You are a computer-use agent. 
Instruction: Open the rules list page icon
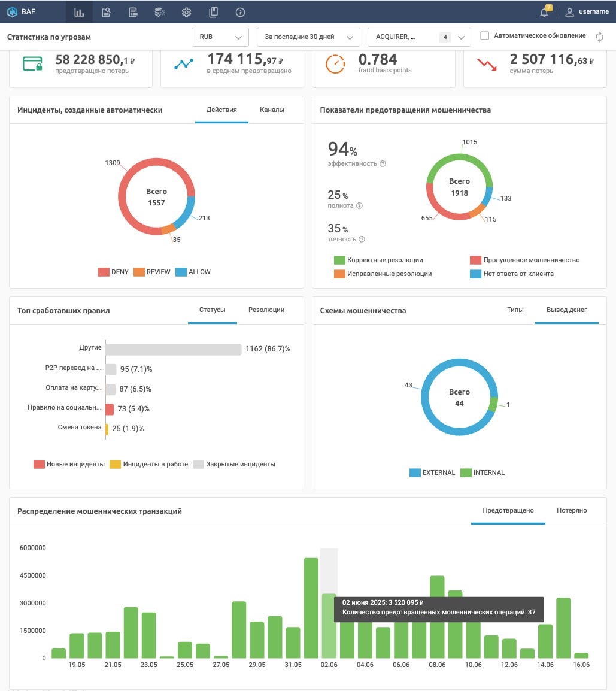(x=133, y=13)
